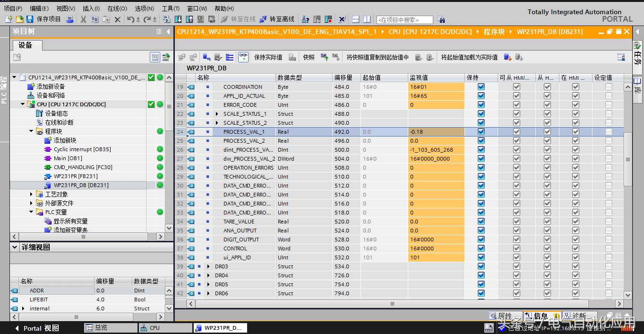Open the 在线(O) menu
The width and height of the screenshot is (644, 334).
(x=117, y=9)
